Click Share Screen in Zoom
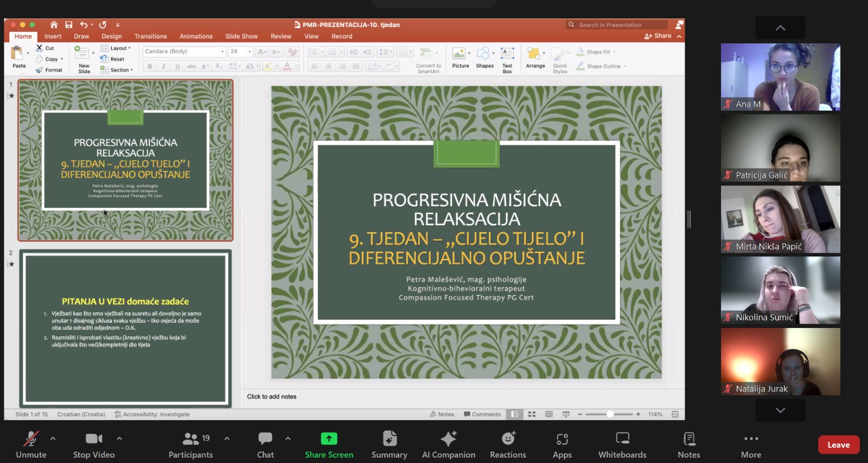This screenshot has height=463, width=868. [x=329, y=445]
